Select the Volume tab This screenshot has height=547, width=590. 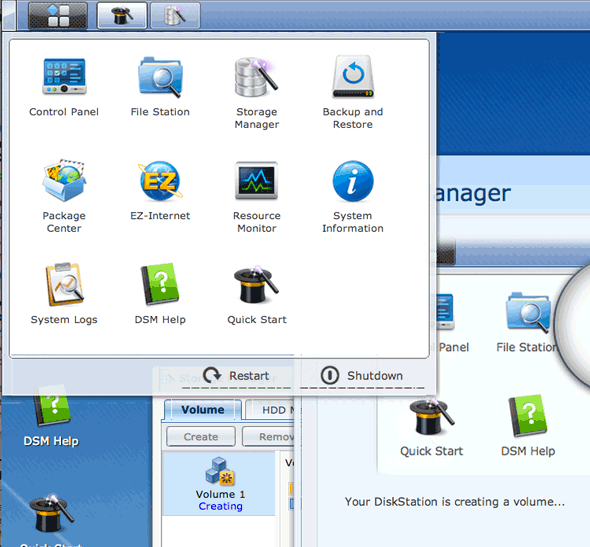(x=203, y=410)
